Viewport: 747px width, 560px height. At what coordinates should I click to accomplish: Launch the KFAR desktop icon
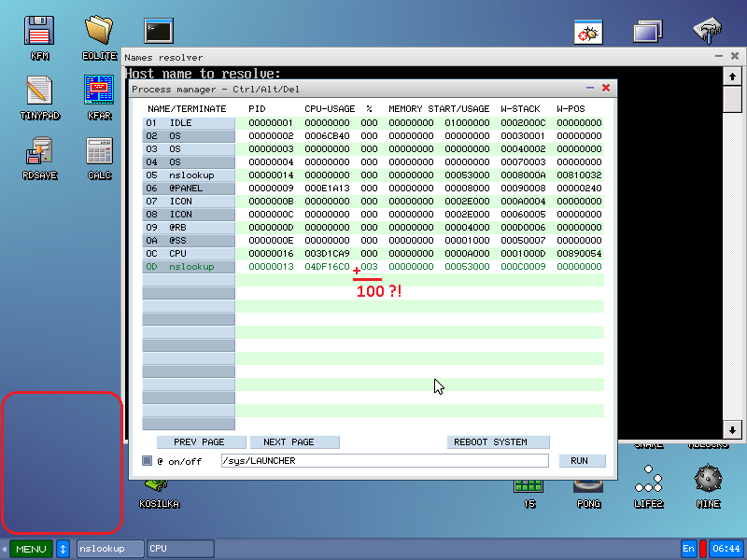click(x=99, y=95)
